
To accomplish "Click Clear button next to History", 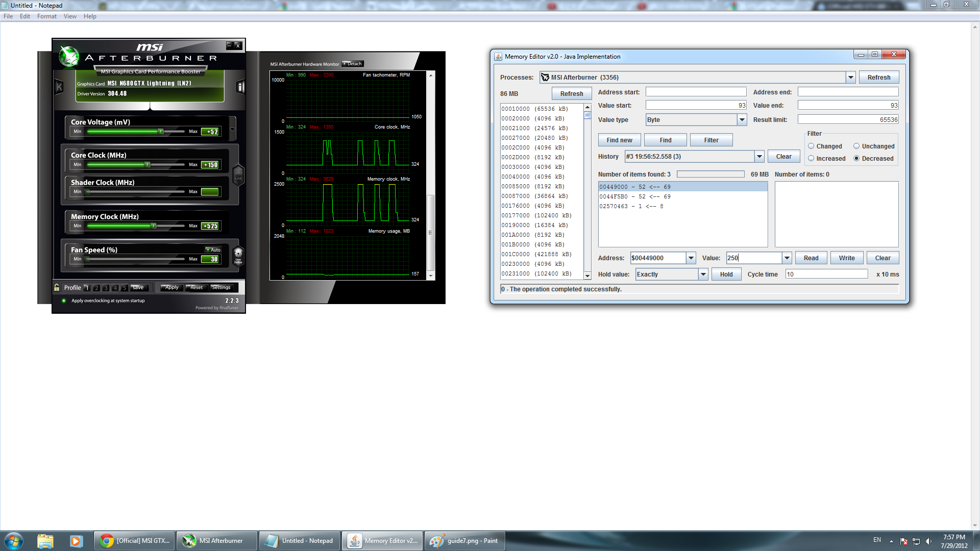I will pos(784,157).
